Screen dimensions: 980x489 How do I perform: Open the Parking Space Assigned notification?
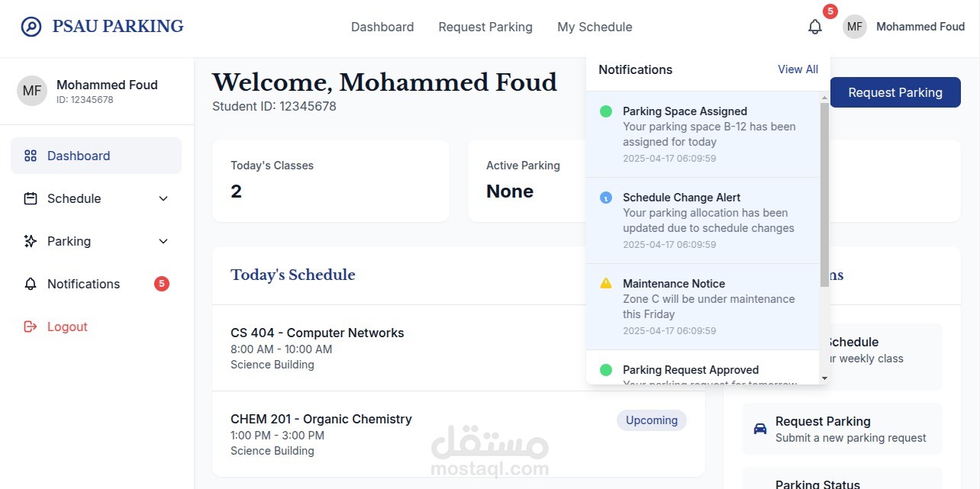pyautogui.click(x=702, y=134)
